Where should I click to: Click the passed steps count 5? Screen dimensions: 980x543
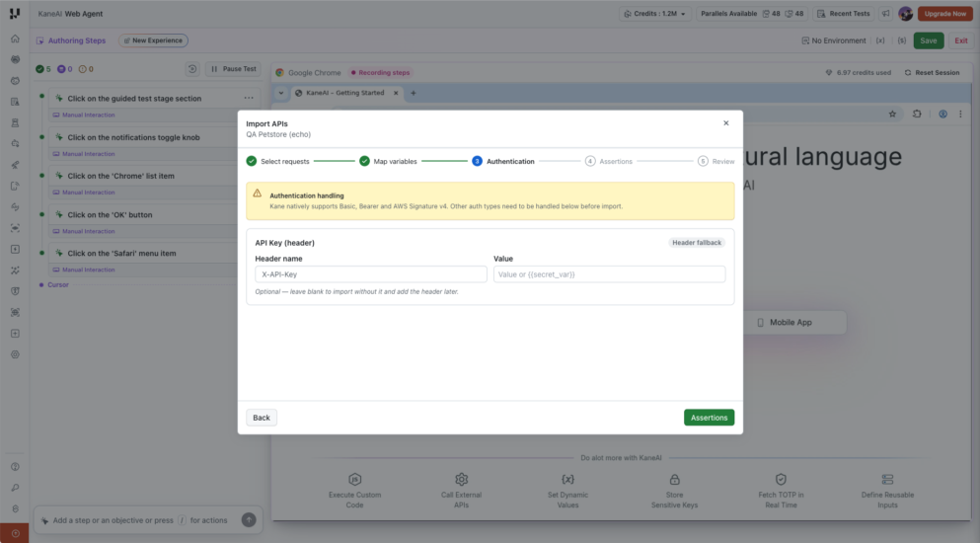point(43,69)
